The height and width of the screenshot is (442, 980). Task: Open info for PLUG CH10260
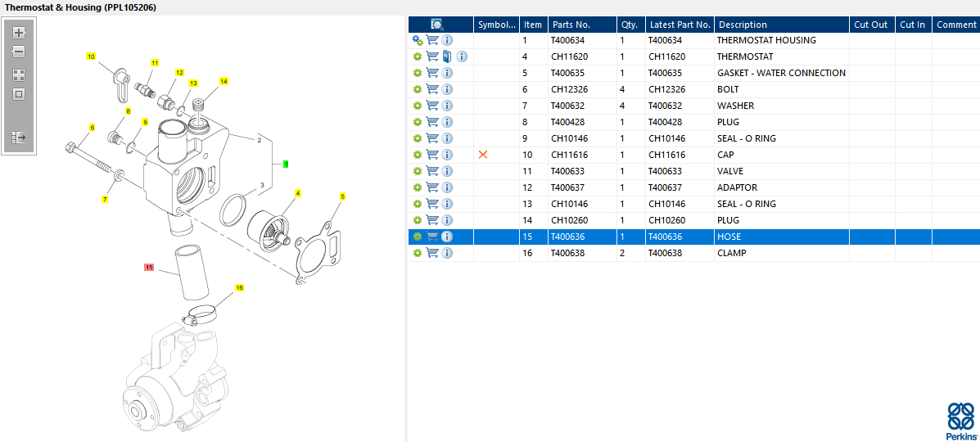point(447,220)
